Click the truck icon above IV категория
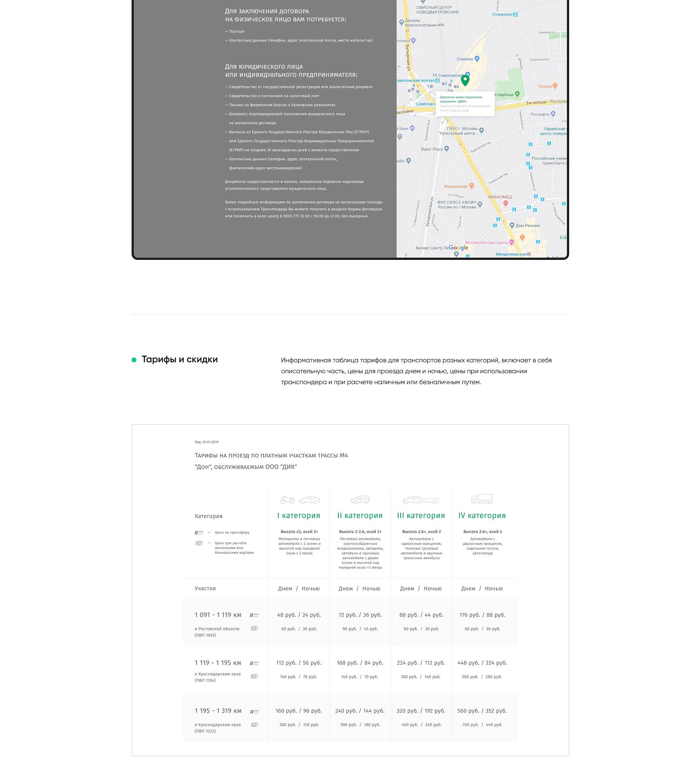This screenshot has width=700, height=761. click(x=482, y=499)
